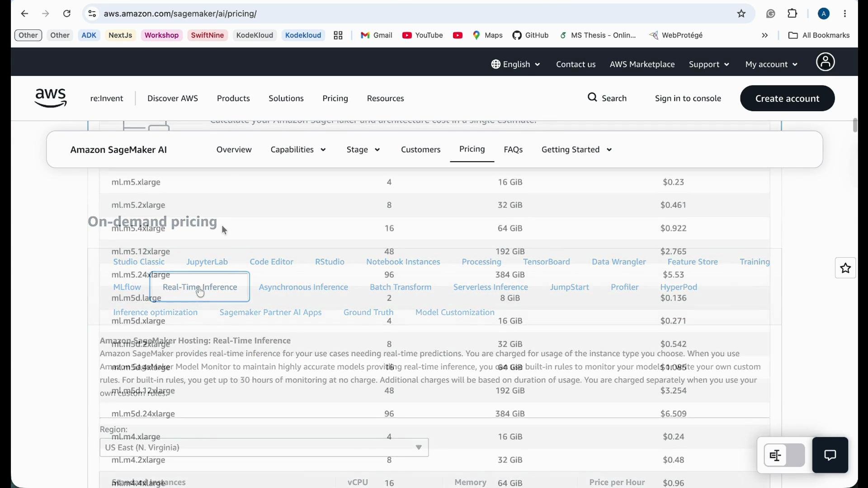Open the GitHub bookmark
868x488 pixels.
tap(531, 36)
